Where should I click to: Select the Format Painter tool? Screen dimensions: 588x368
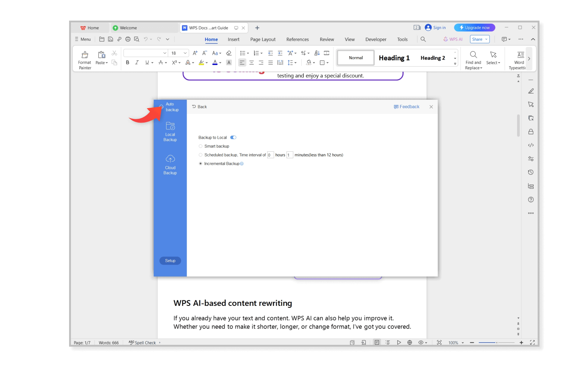coord(84,59)
